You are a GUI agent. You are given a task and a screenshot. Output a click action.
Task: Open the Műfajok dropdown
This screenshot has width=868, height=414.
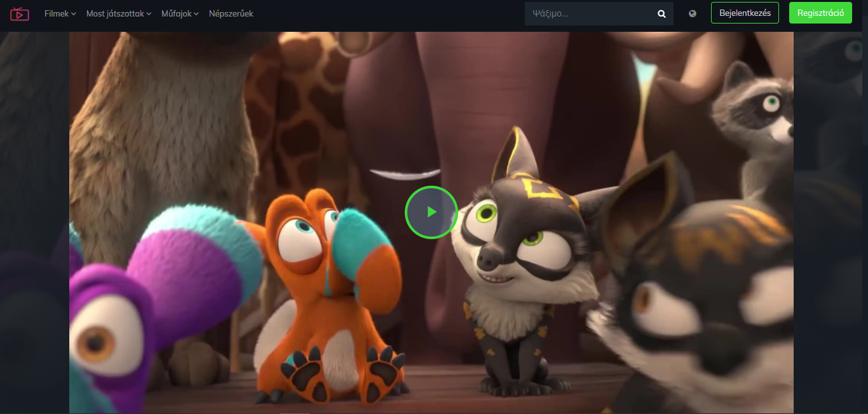(180, 13)
